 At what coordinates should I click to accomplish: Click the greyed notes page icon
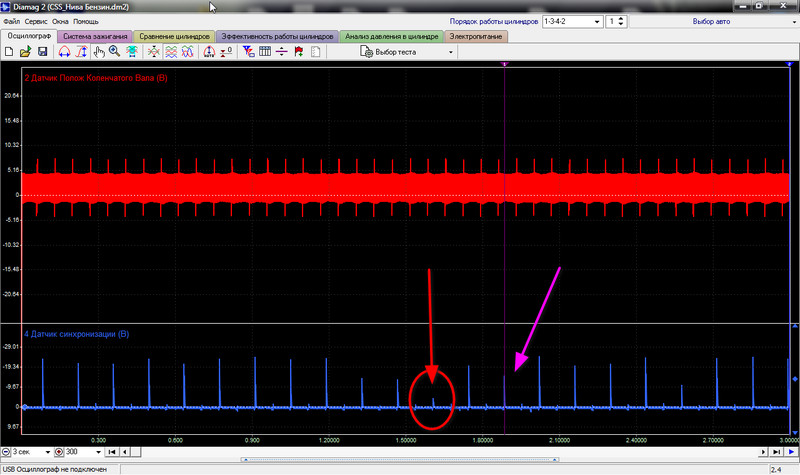[316, 52]
